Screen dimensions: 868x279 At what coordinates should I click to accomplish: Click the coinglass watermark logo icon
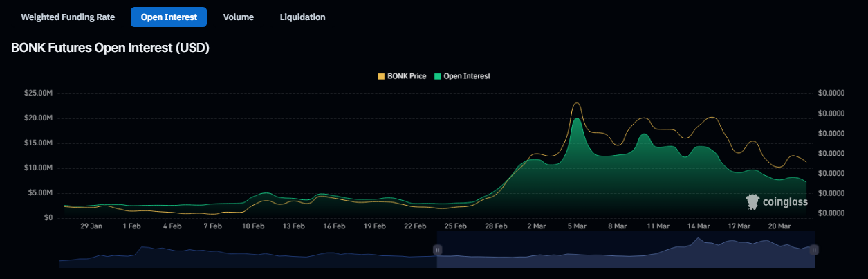752,202
